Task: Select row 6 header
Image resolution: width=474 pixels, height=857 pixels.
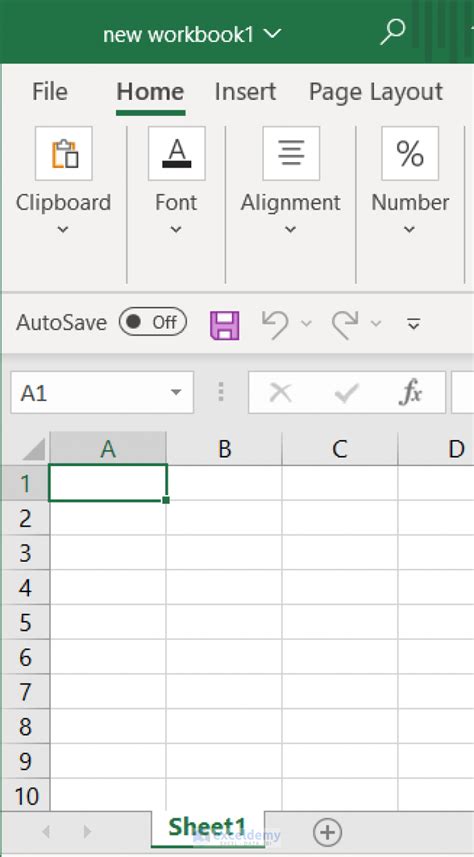Action: 25,658
